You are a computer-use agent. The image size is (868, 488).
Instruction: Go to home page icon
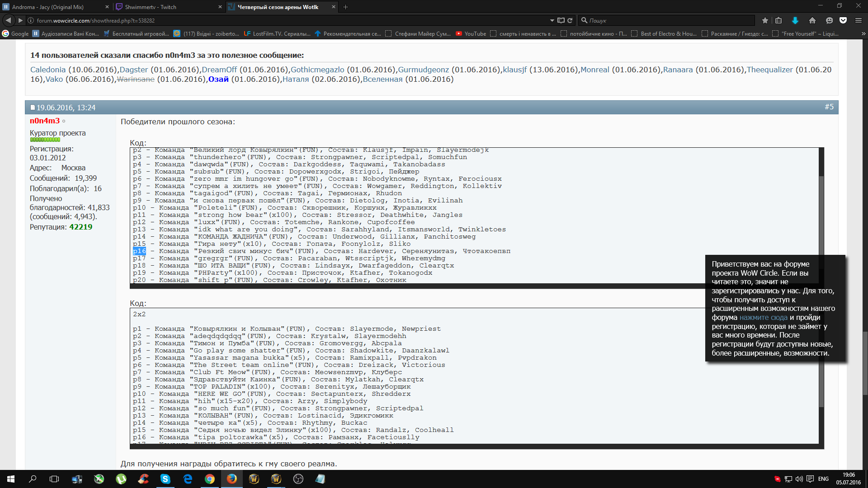[812, 20]
